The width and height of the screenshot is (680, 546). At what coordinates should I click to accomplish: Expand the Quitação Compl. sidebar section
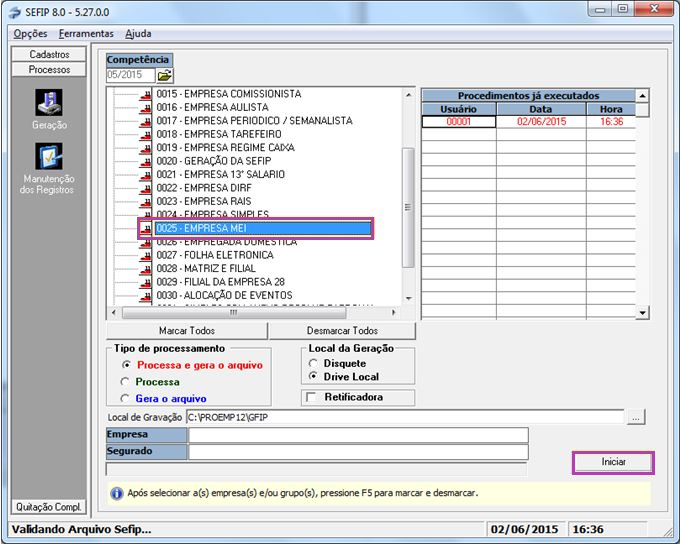coord(49,506)
